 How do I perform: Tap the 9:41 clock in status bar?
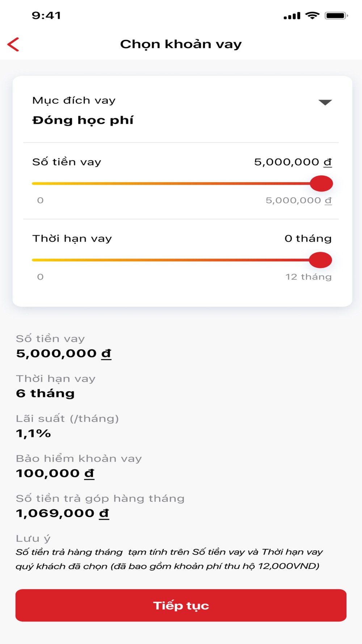46,16
